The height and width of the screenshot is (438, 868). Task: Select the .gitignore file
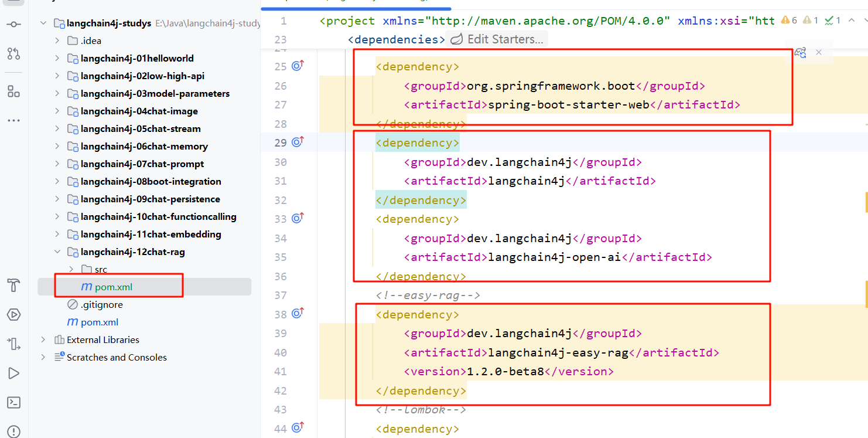[x=101, y=304]
